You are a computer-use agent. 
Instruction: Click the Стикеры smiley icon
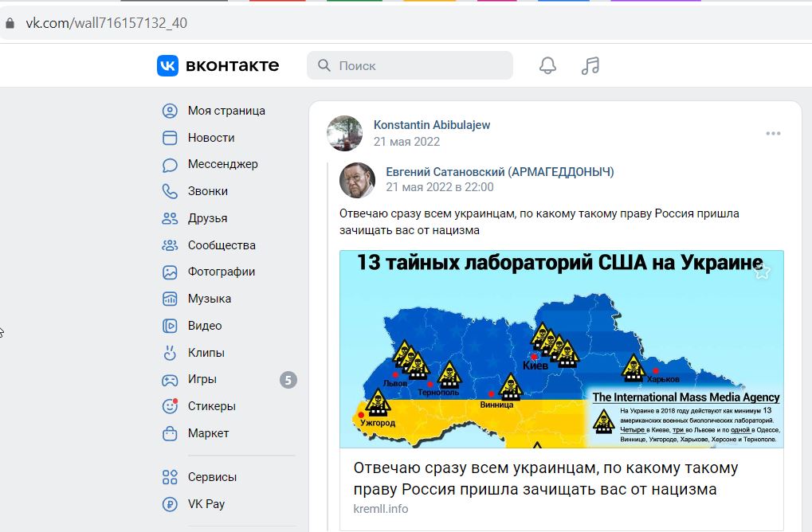170,406
